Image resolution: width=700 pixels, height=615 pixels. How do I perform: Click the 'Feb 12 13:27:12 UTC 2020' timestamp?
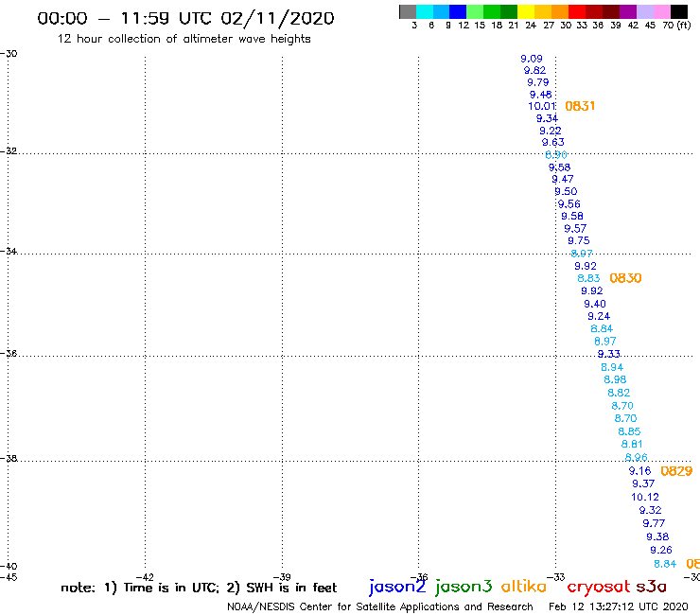[x=619, y=606]
